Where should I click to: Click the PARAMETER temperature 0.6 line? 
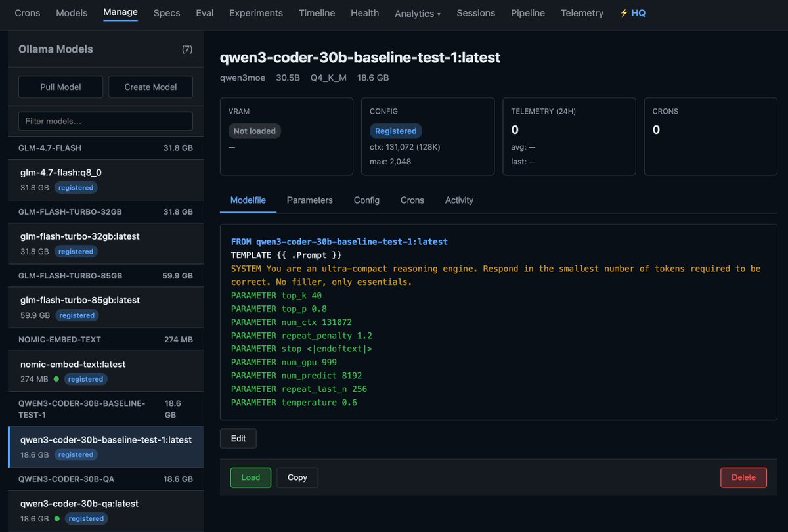click(294, 402)
